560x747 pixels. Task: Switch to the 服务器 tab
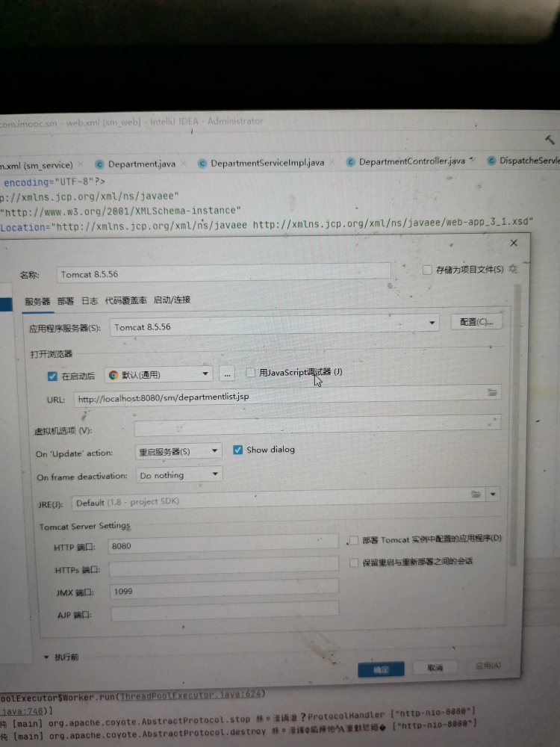coord(37,302)
